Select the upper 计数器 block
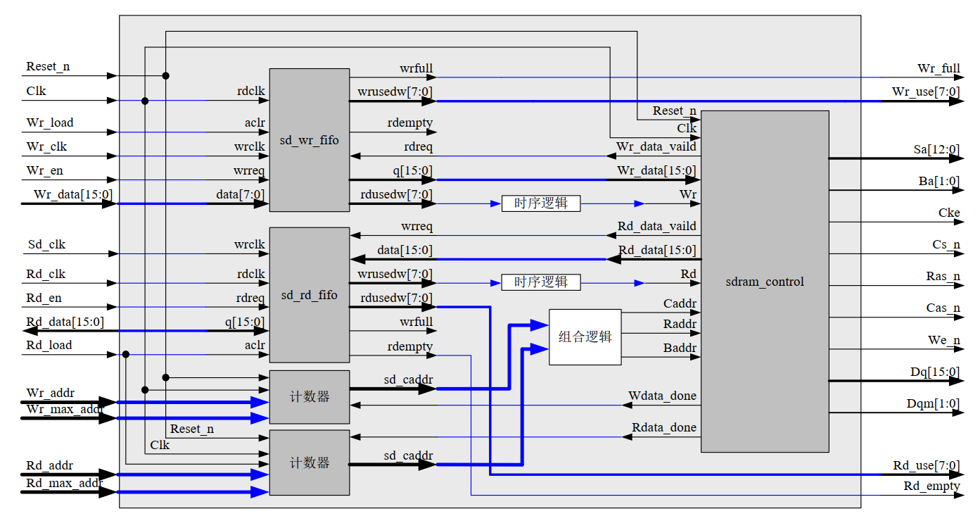Screen dimensions: 980x516 [x=310, y=397]
